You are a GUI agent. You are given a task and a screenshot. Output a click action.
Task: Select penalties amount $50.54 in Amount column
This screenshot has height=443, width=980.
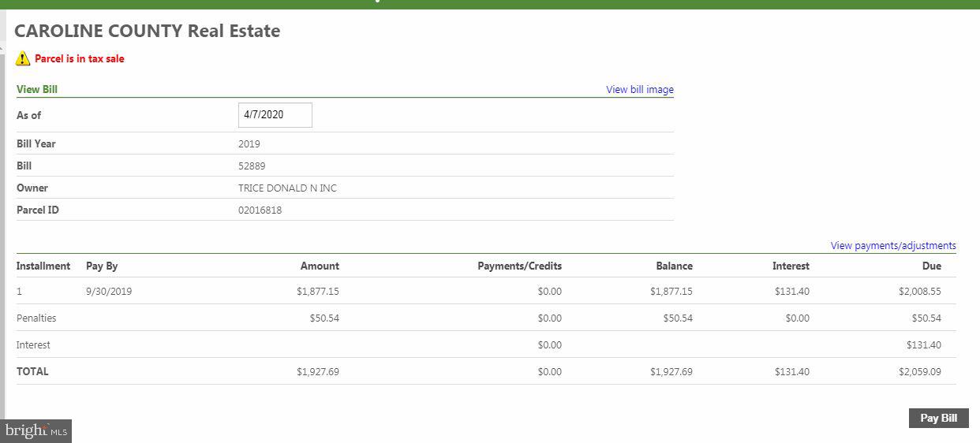(324, 318)
